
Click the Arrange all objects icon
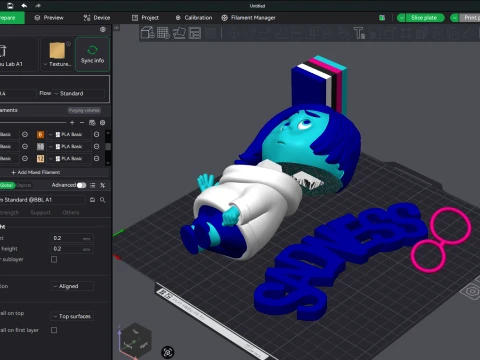click(195, 33)
